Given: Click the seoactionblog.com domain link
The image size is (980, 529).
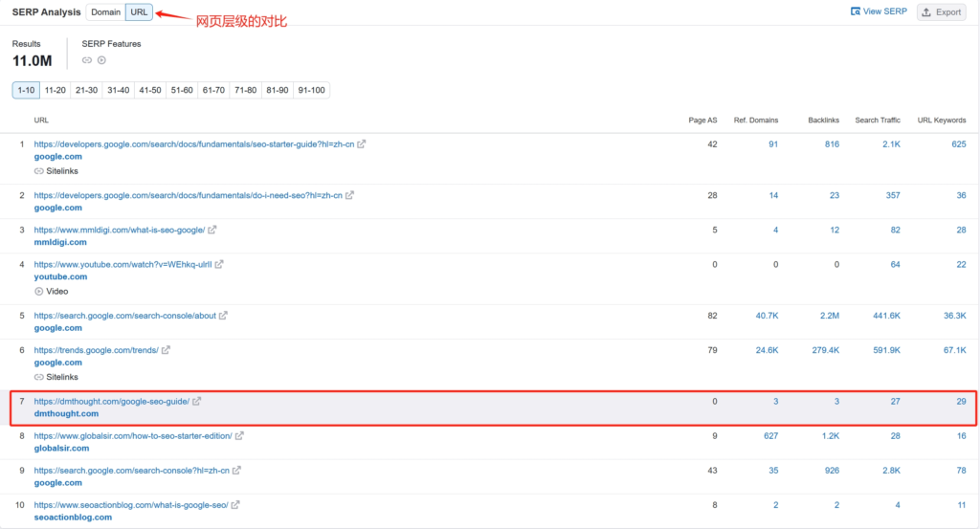Looking at the screenshot, I should point(73,517).
